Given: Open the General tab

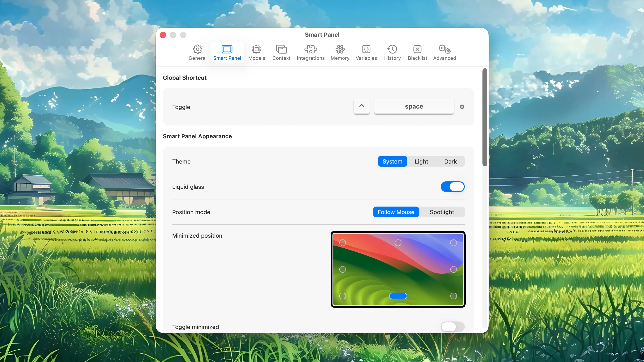Looking at the screenshot, I should 197,53.
